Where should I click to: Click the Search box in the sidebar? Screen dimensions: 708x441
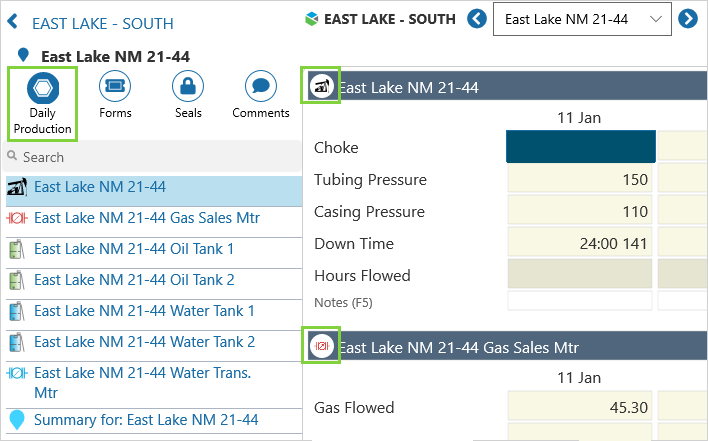pos(150,157)
